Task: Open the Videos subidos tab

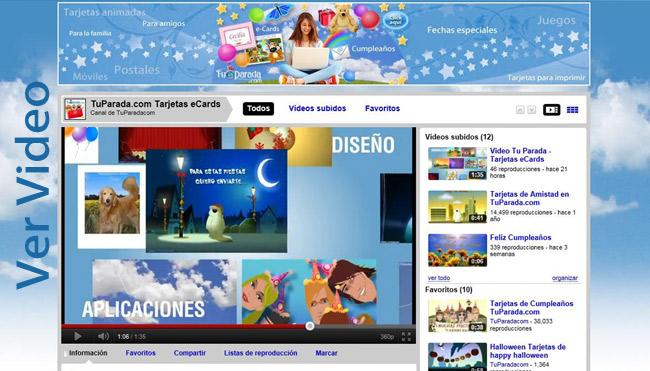Action: coord(317,109)
